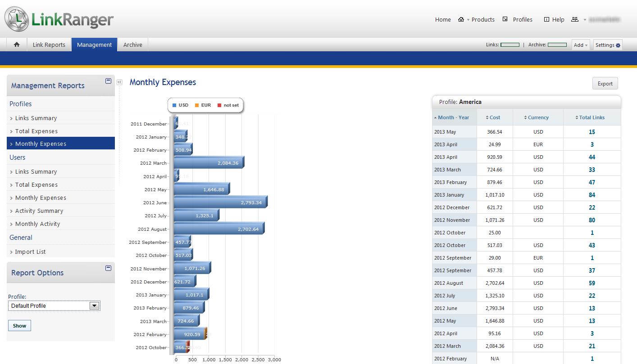This screenshot has height=364, width=637.
Task: Open the Archive tab
Action: 133,45
